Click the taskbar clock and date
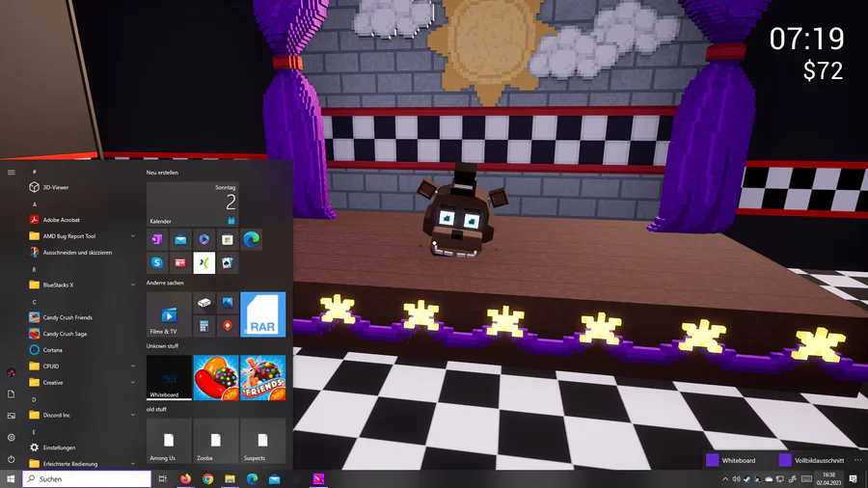Screen dimensions: 868x488 (828, 479)
